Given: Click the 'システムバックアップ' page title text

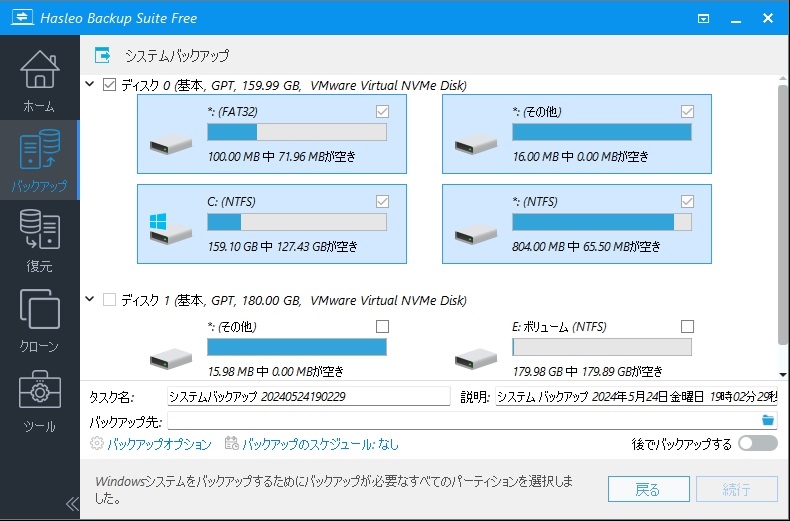Looking at the screenshot, I should point(177,55).
